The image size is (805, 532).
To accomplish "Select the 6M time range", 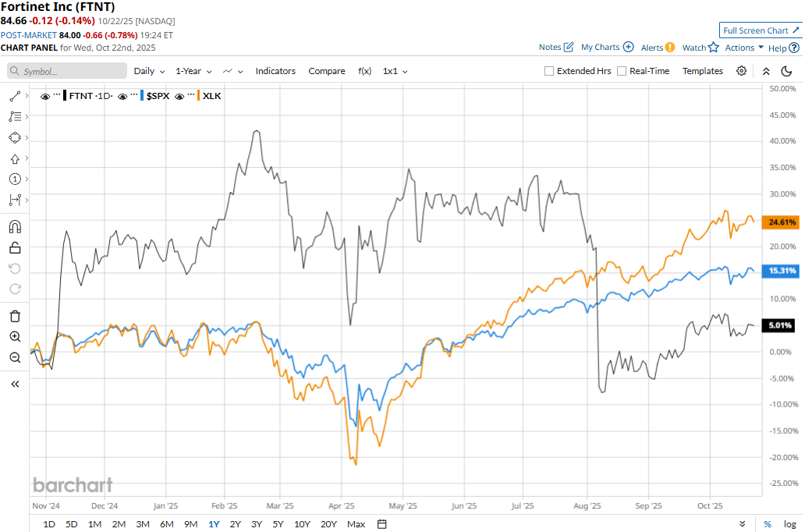I will 167,523.
